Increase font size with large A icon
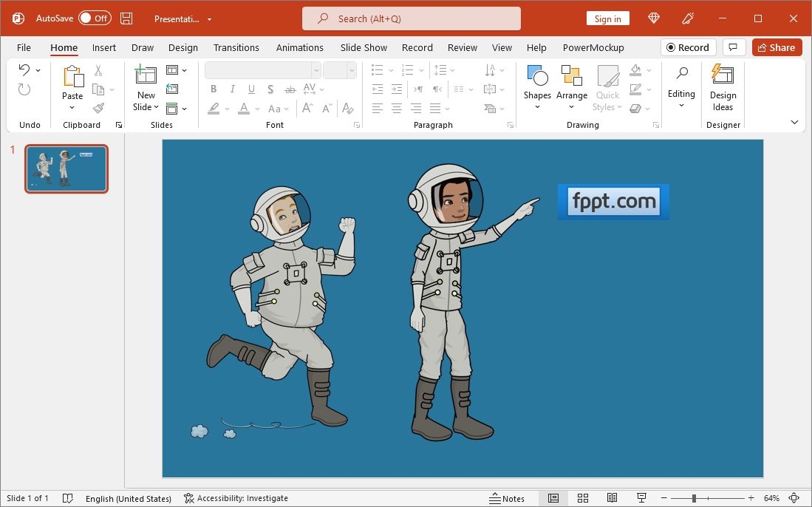The image size is (812, 507). click(307, 108)
